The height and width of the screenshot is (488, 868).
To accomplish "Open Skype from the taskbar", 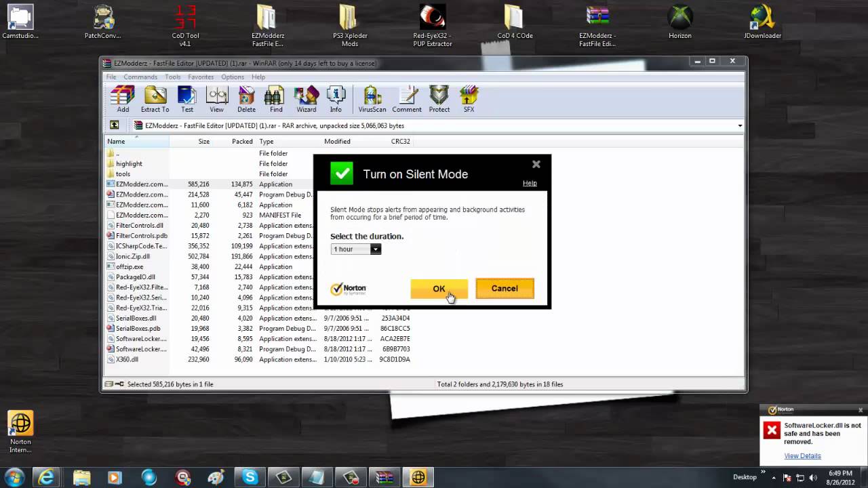I will (250, 477).
